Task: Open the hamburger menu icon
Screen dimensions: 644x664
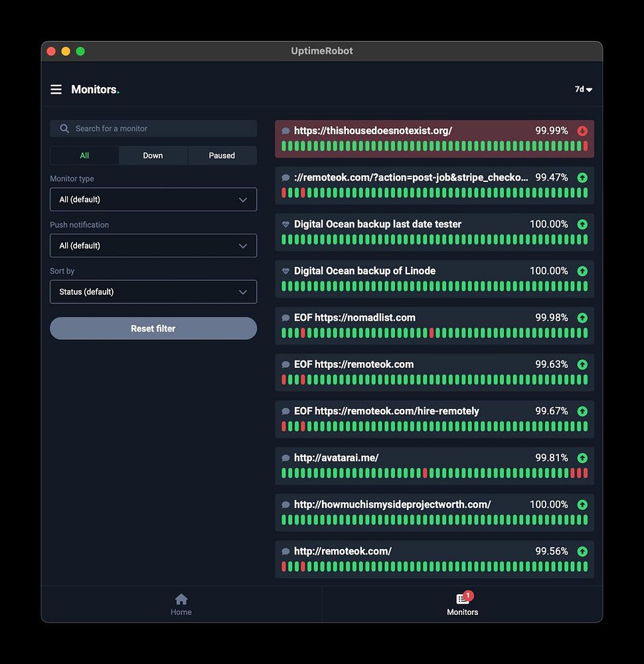Action: [56, 90]
